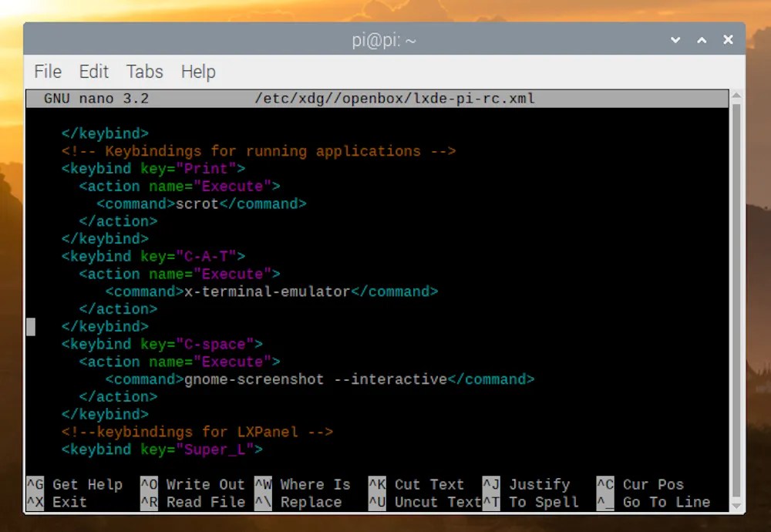The width and height of the screenshot is (771, 532).
Task: Click the Read File shortcut
Action: (205, 502)
